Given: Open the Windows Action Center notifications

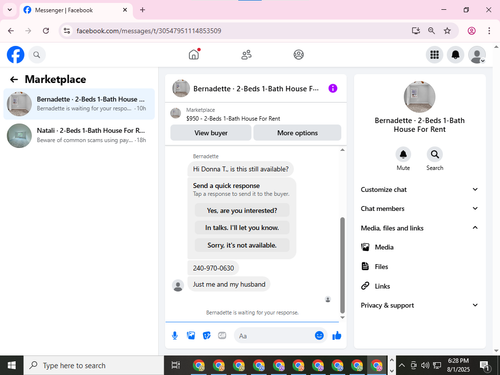Looking at the screenshot, I should [485, 365].
